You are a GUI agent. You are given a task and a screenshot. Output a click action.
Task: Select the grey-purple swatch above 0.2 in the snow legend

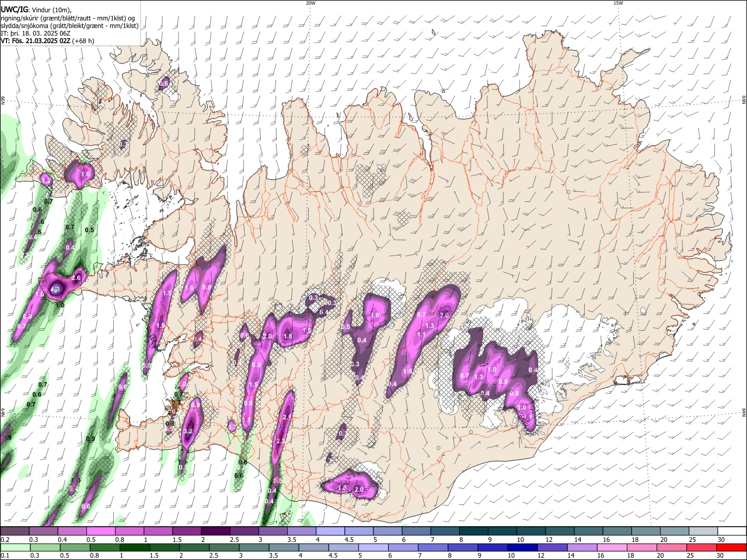[15, 531]
